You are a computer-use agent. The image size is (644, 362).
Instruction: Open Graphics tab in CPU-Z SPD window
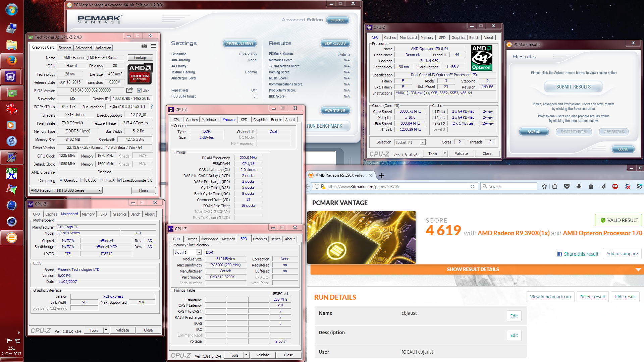click(260, 239)
